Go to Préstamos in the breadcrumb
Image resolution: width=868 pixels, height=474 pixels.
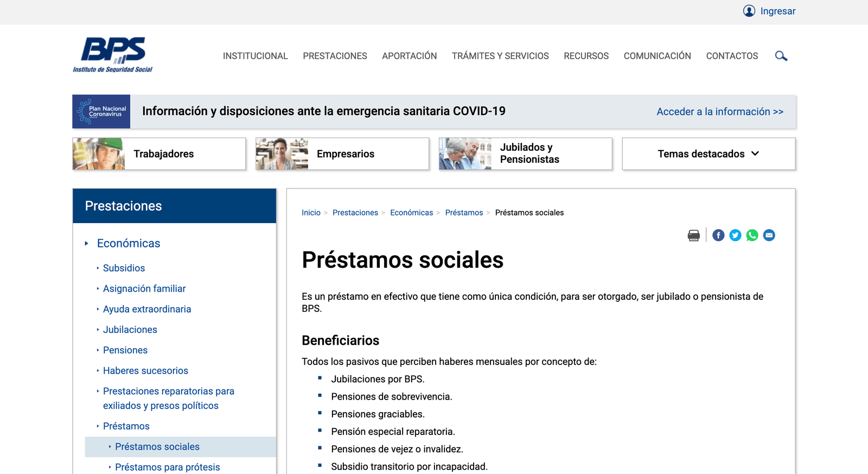click(464, 213)
